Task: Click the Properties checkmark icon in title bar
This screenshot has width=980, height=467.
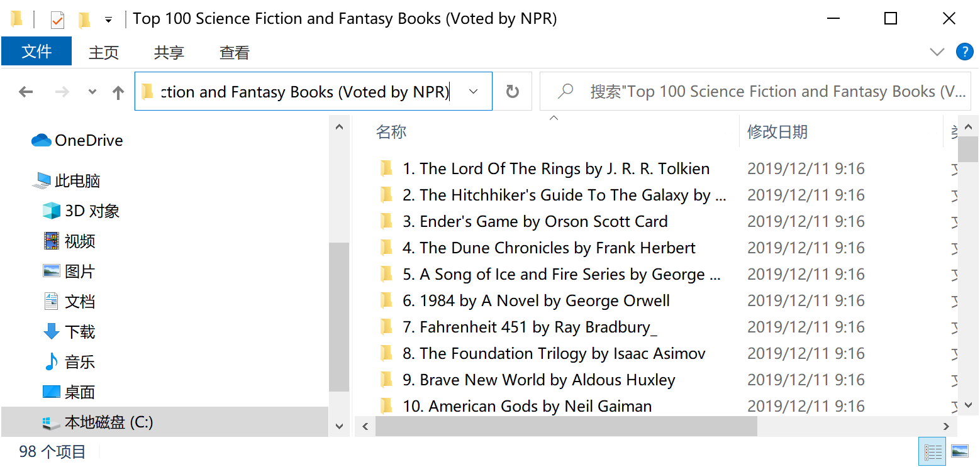Action: (x=57, y=20)
